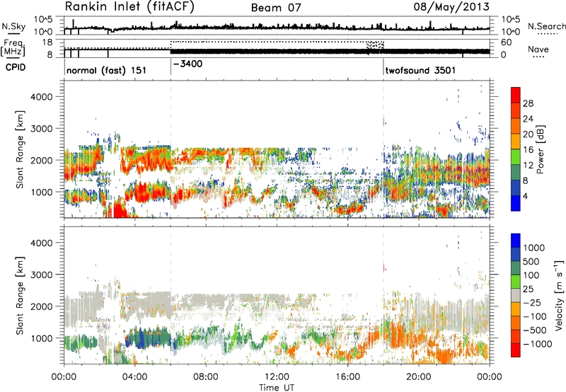Click the -1000 velocity colorbar label

point(538,344)
